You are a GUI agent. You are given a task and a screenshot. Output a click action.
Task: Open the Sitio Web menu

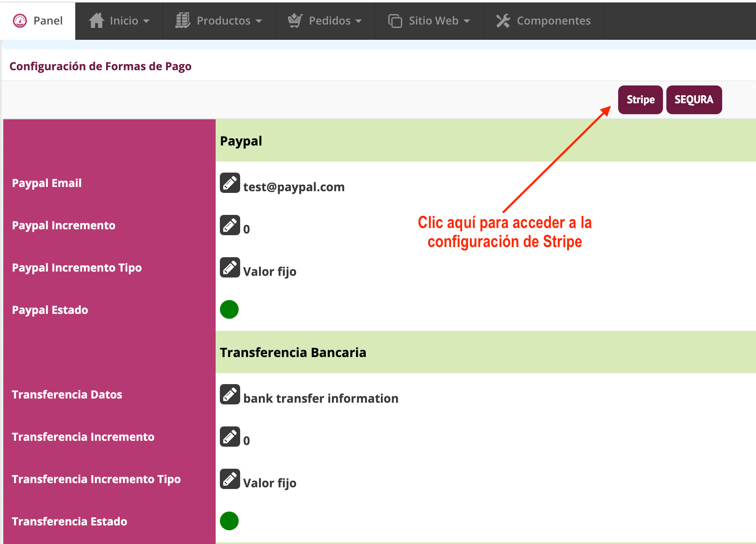pos(429,21)
